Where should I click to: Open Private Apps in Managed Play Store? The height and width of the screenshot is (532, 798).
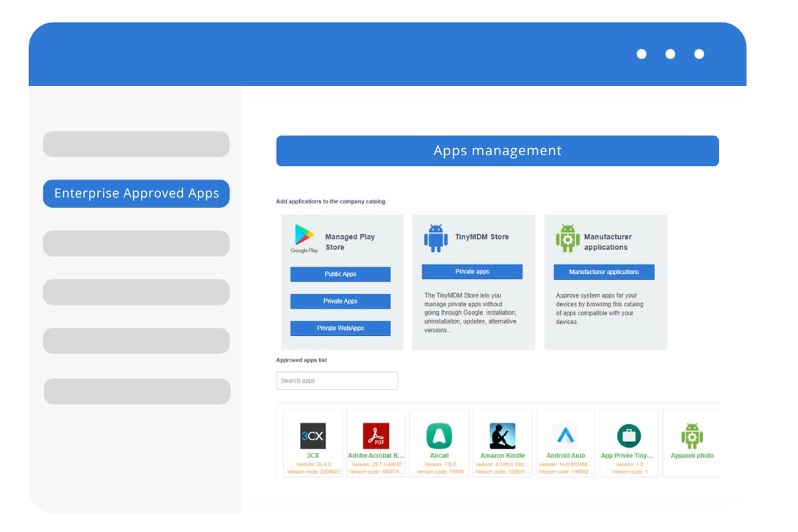click(x=340, y=301)
